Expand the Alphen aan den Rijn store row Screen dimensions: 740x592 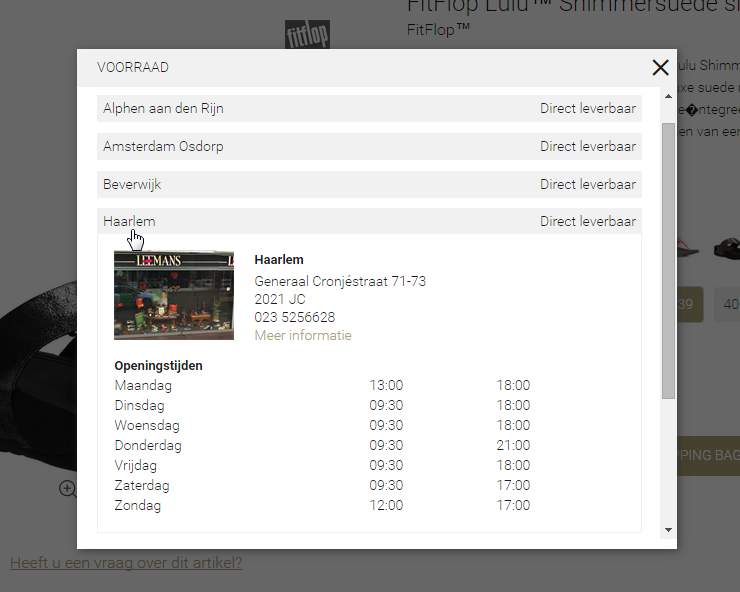click(x=369, y=109)
